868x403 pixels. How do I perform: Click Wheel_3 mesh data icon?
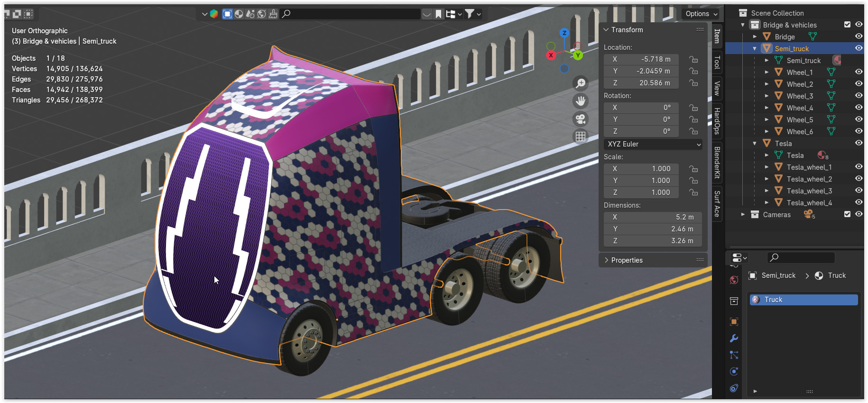click(831, 96)
